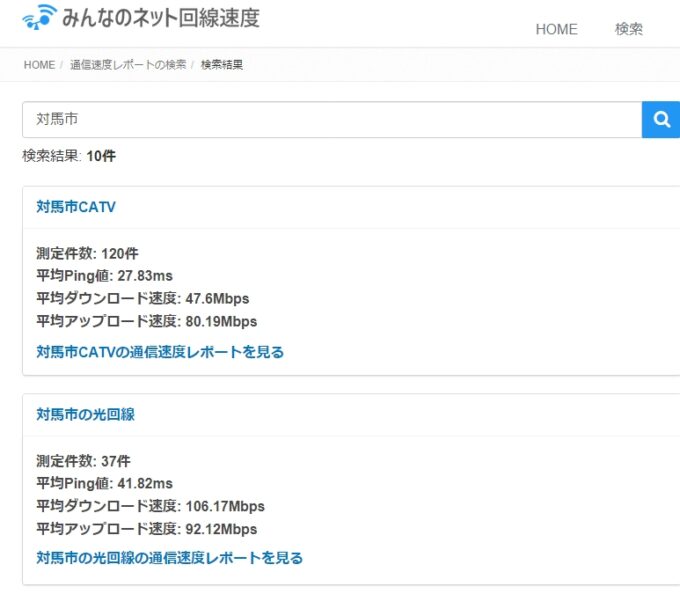
Task: View 対馬市の光回線の通信速度レポートを見る link
Action: (x=169, y=558)
